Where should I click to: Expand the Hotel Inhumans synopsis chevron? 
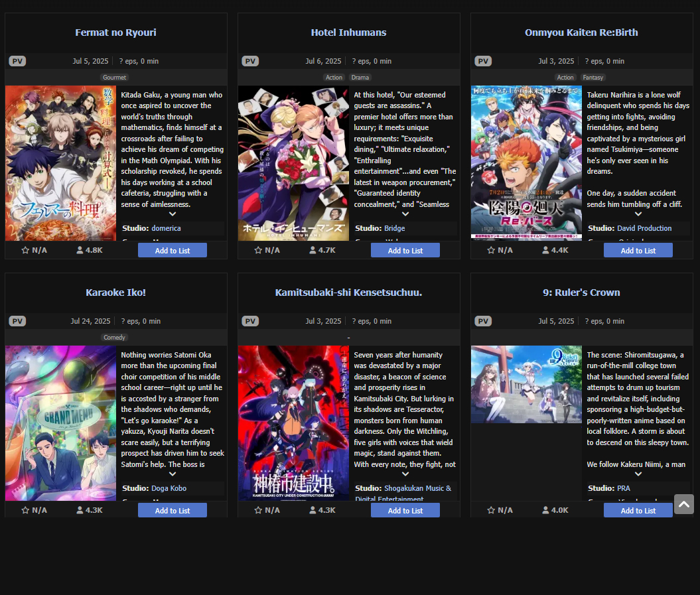[405, 214]
